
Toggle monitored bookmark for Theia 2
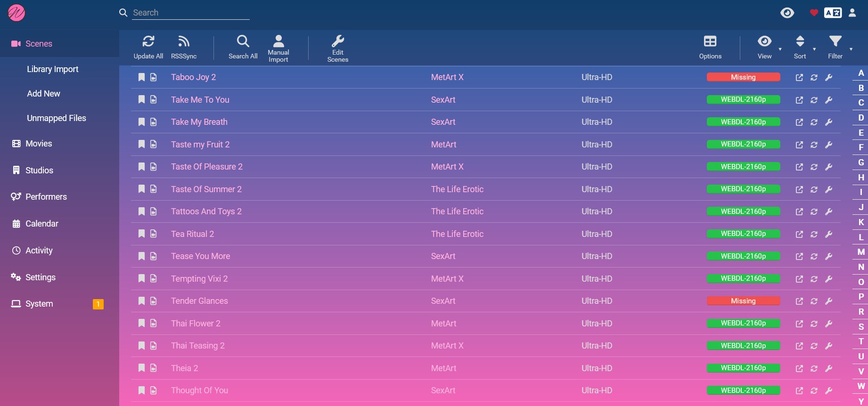click(141, 368)
